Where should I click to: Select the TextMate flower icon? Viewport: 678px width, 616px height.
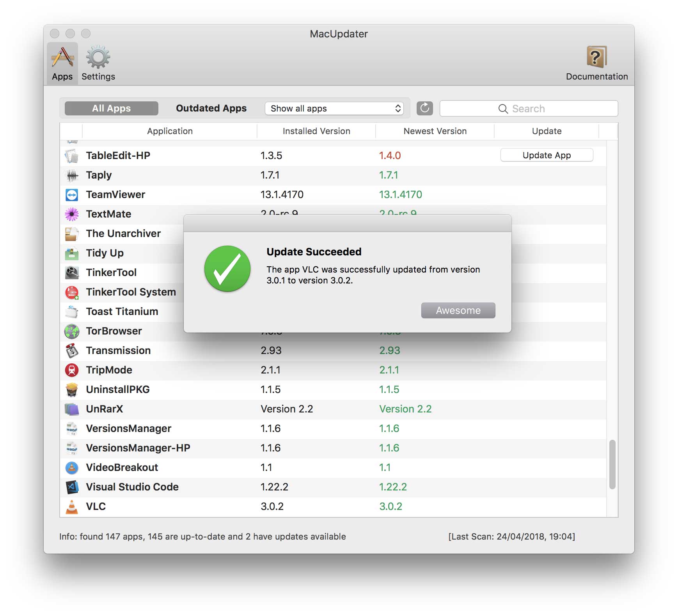click(x=72, y=214)
